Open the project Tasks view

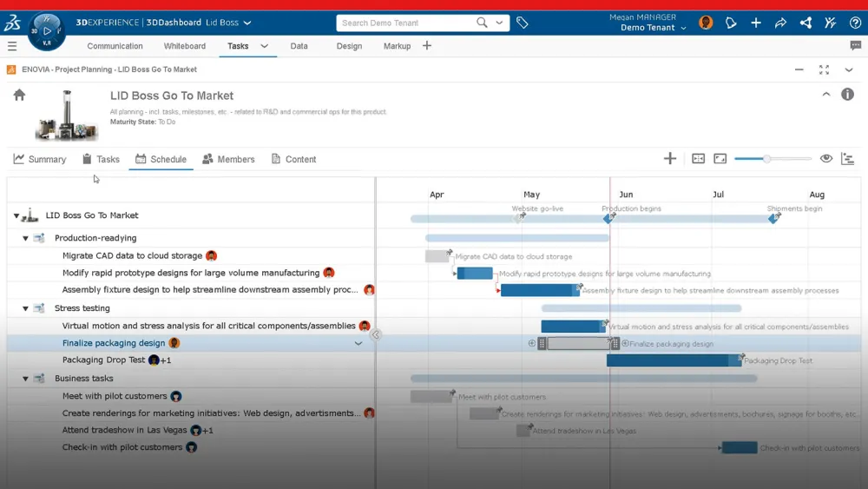coord(101,159)
